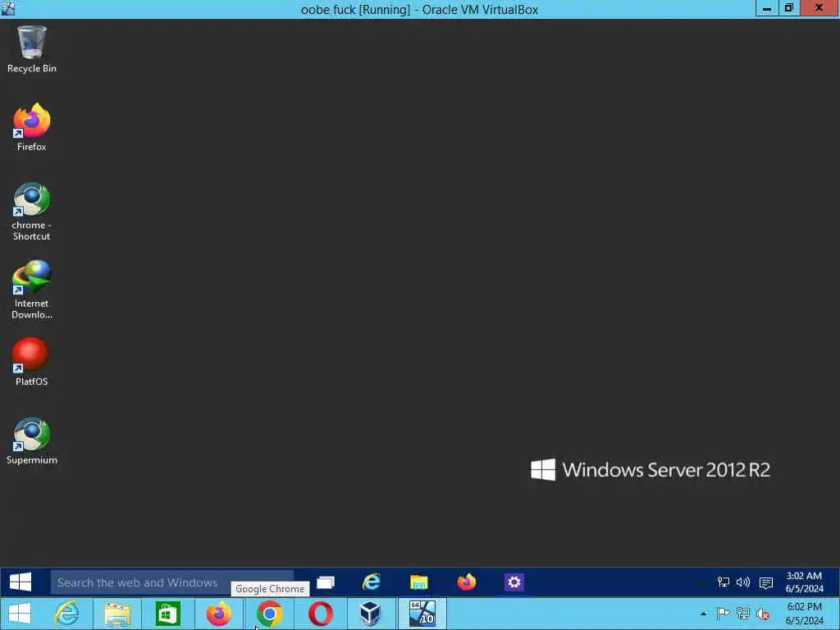Select the 'chrome - Shortcut' desktop icon
Screen dimensions: 840x630
32,212
